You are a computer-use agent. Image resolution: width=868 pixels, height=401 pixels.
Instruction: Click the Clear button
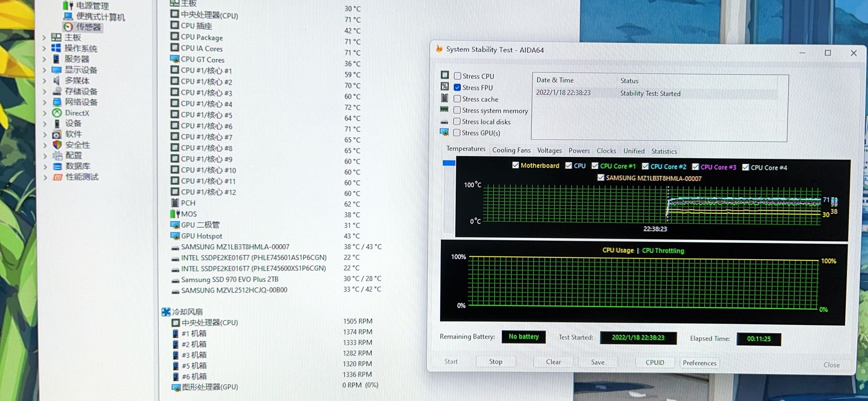point(553,362)
